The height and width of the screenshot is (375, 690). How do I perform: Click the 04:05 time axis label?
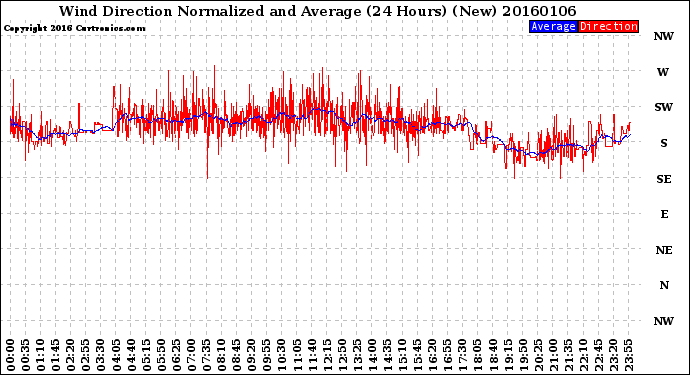click(x=116, y=355)
